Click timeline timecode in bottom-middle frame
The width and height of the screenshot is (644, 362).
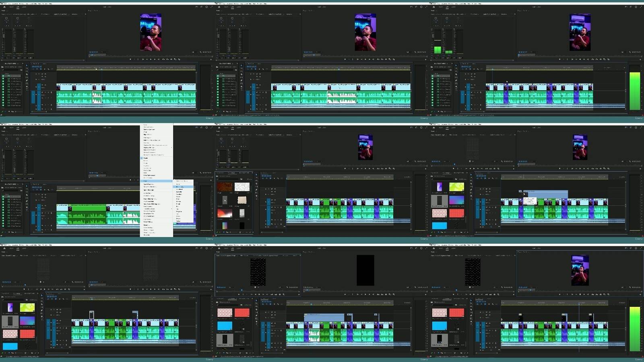266,302
